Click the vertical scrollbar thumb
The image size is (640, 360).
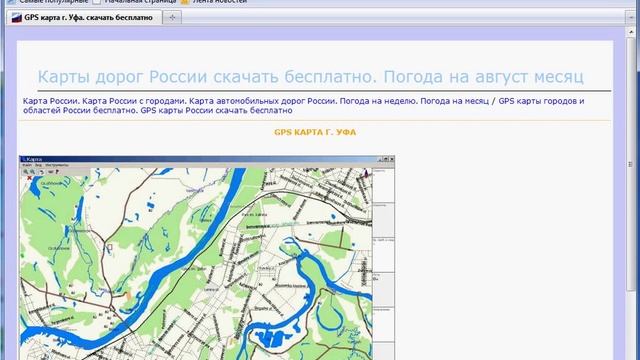tap(631, 163)
